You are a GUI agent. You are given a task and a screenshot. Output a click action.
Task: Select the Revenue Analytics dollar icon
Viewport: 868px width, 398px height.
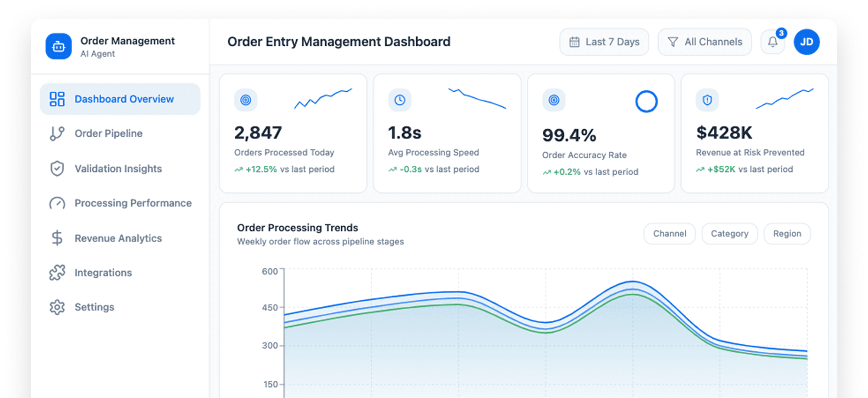[57, 238]
